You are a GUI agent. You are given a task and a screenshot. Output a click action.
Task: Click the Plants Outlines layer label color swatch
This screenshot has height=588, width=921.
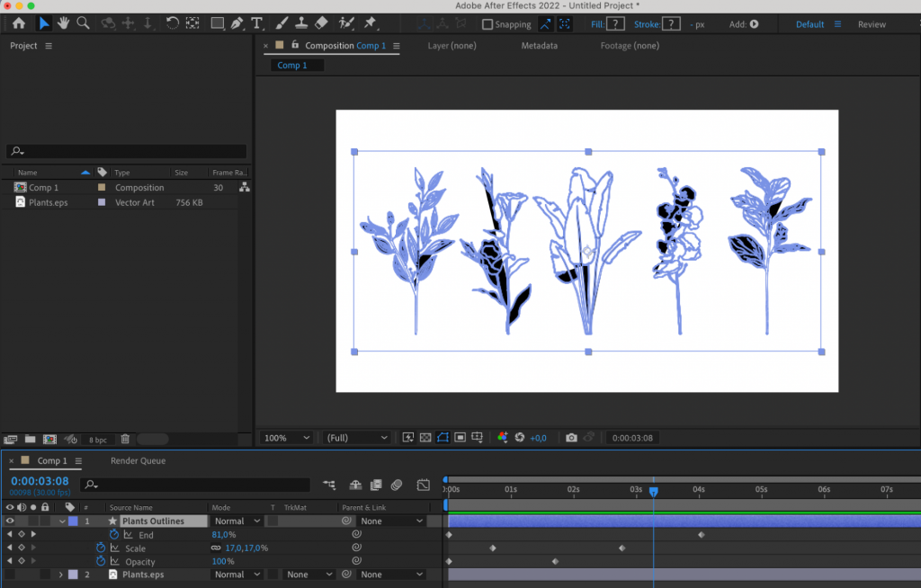pyautogui.click(x=73, y=521)
